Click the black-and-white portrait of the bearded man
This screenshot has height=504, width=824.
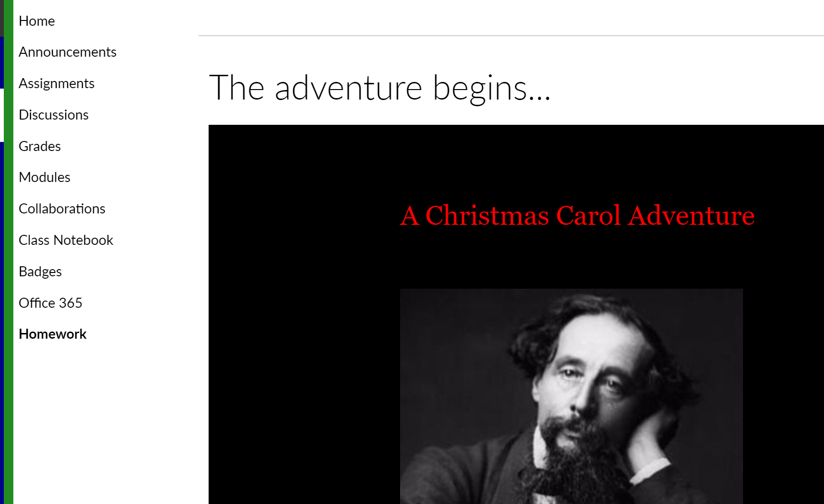pyautogui.click(x=571, y=396)
